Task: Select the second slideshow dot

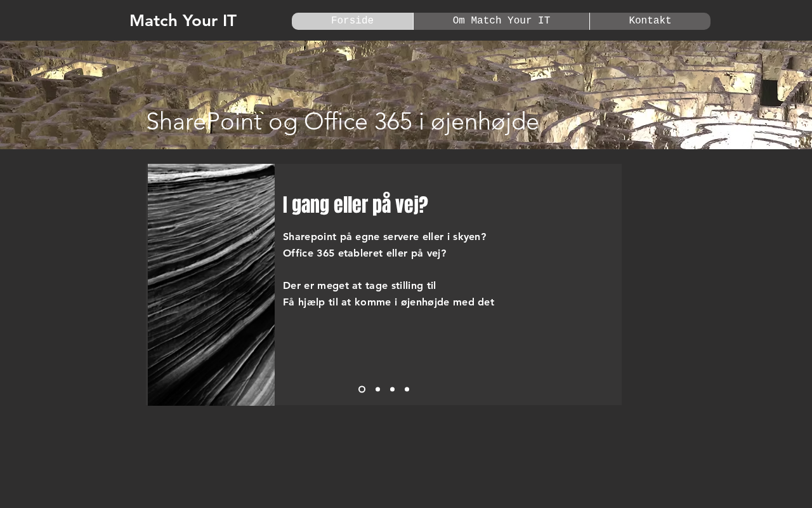Action: click(x=377, y=389)
